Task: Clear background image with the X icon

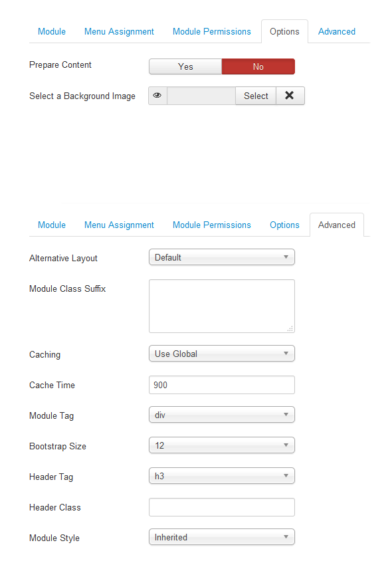Action: tap(290, 96)
